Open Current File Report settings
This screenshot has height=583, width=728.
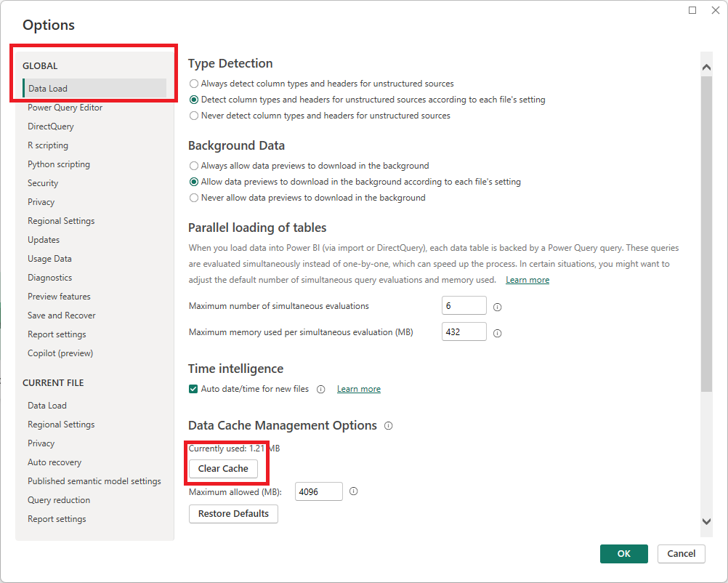tap(57, 519)
